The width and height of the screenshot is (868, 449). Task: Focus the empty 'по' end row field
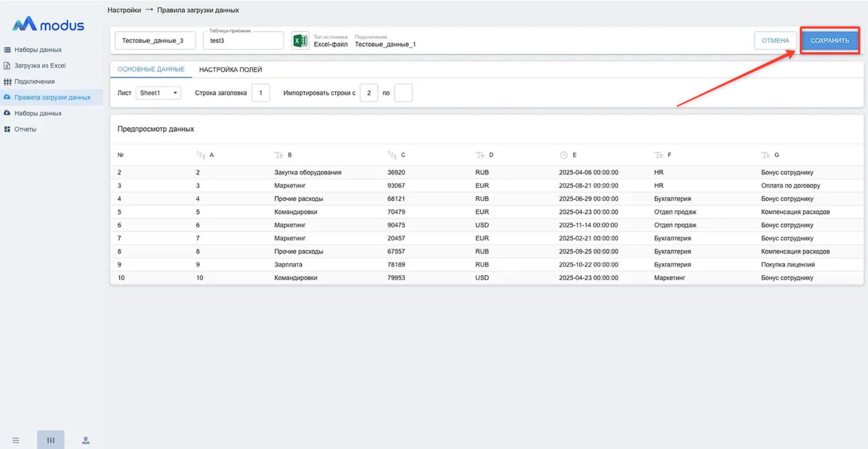tap(403, 93)
